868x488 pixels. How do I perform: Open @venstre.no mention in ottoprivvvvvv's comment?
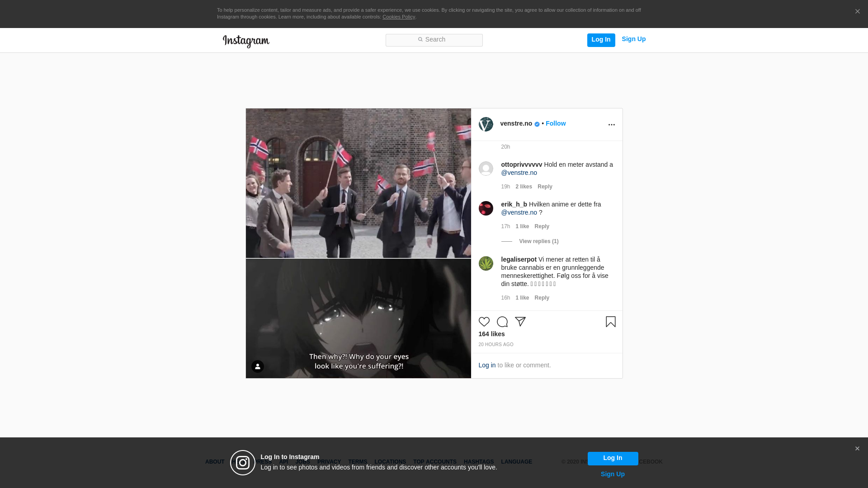click(519, 173)
